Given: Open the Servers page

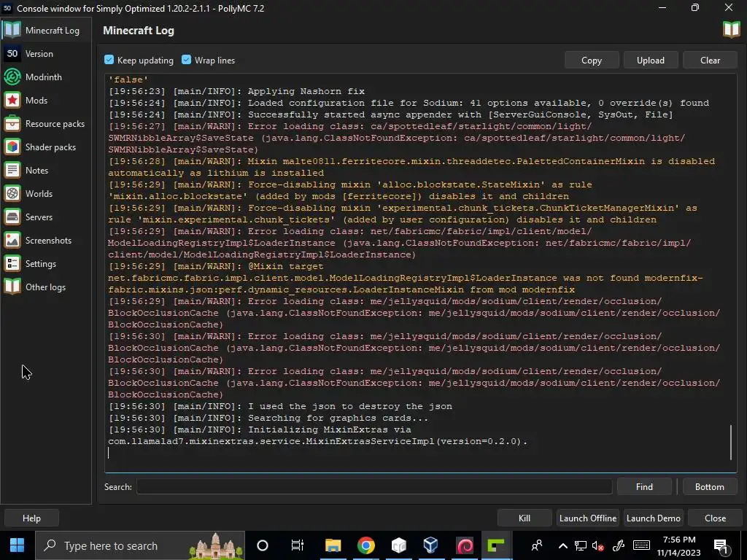Looking at the screenshot, I should (x=46, y=217).
